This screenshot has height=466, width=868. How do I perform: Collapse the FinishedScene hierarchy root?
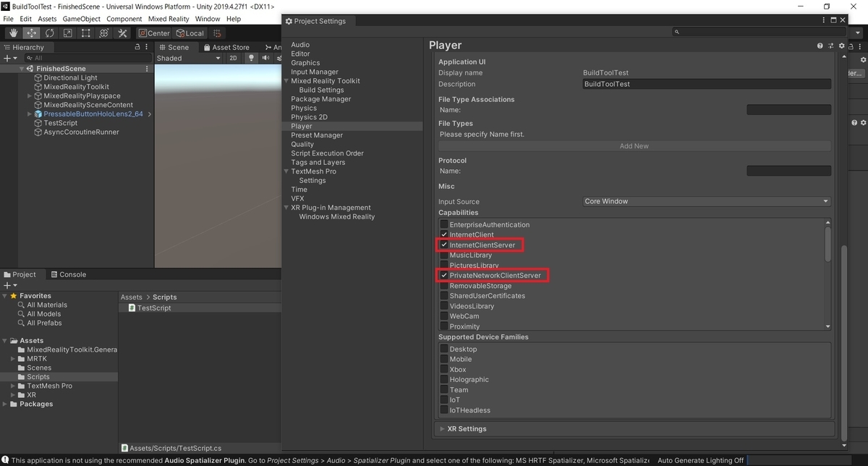(22, 69)
